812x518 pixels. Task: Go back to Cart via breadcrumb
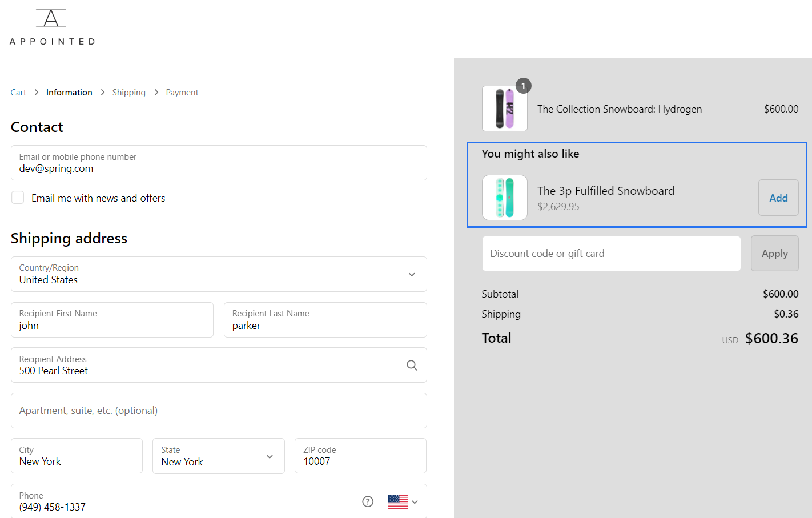click(x=18, y=92)
